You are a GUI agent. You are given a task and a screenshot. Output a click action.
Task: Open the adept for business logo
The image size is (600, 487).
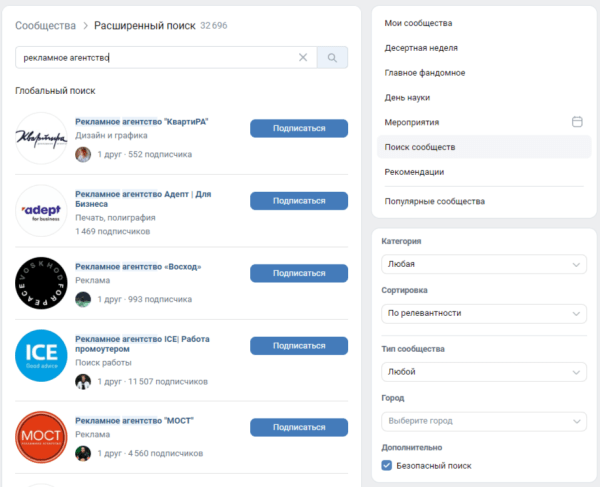(x=41, y=211)
